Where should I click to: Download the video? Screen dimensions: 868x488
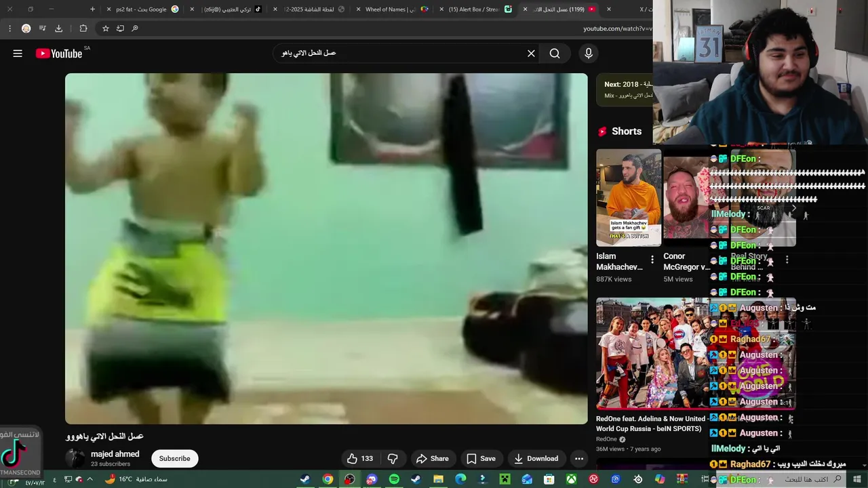click(x=536, y=459)
